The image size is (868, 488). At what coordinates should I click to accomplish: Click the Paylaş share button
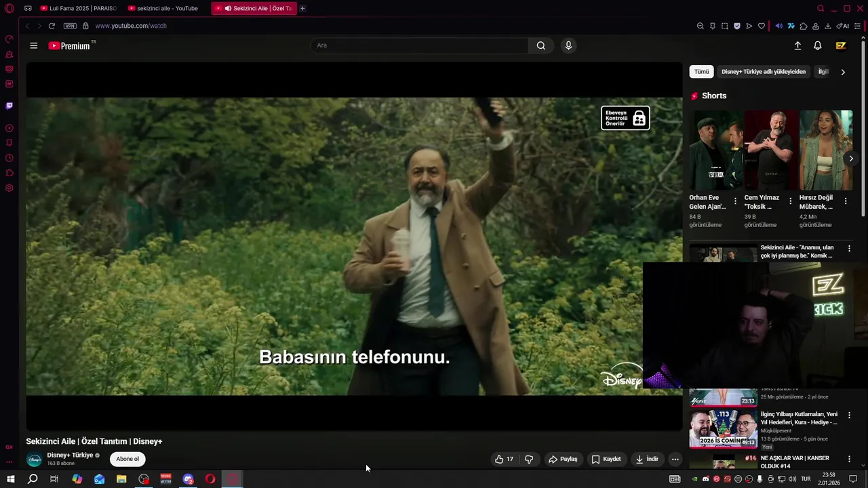(563, 459)
